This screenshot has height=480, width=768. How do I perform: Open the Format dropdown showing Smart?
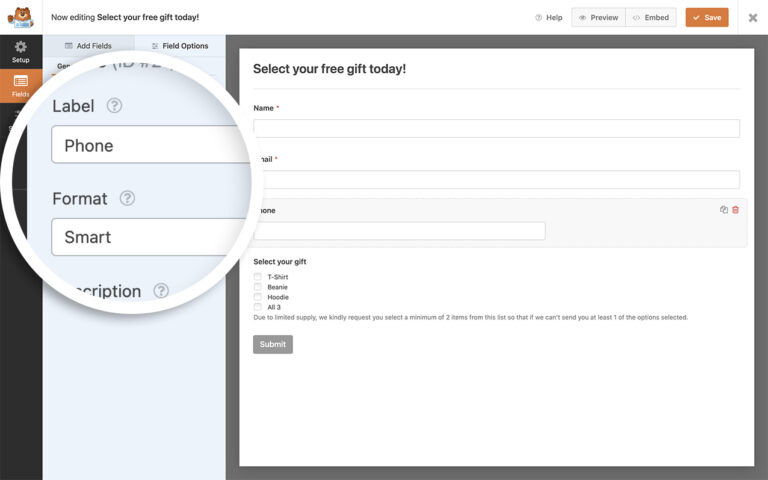(150, 237)
